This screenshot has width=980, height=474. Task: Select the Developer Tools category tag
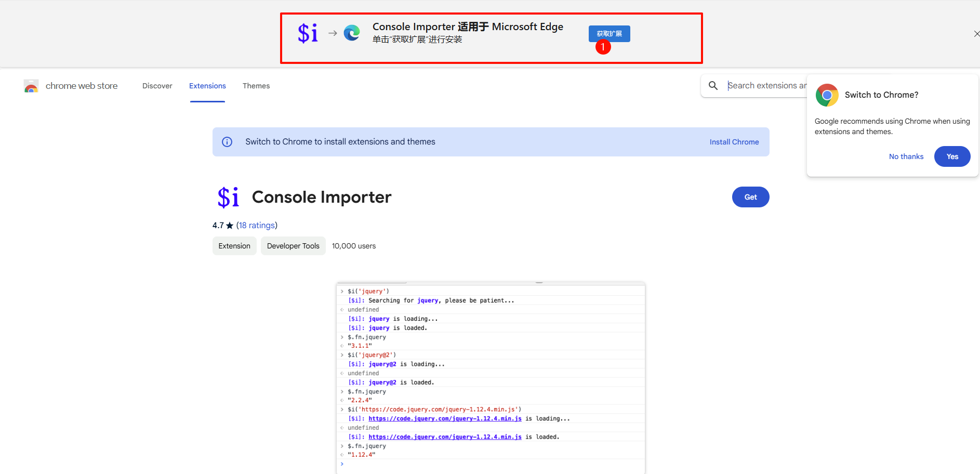tap(293, 245)
